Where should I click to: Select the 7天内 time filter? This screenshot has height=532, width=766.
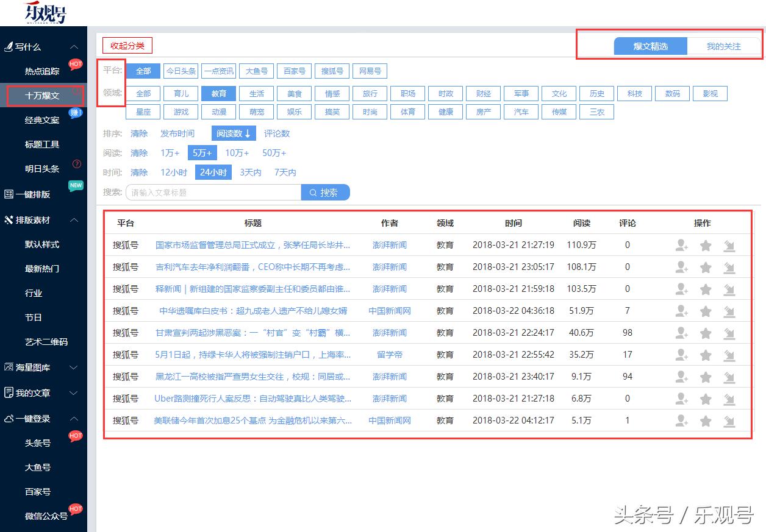click(x=285, y=172)
